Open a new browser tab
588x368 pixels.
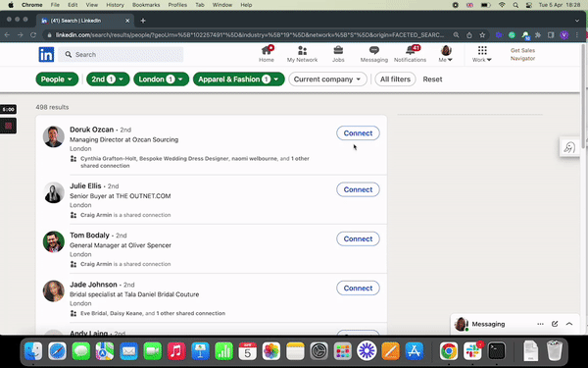tap(143, 21)
